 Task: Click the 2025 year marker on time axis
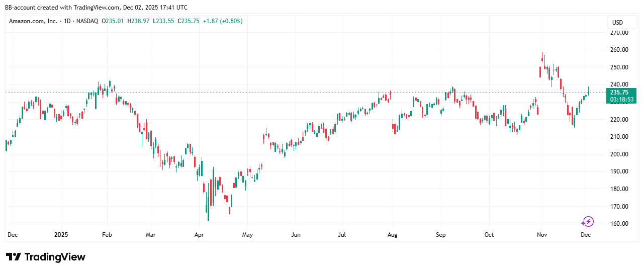point(60,234)
